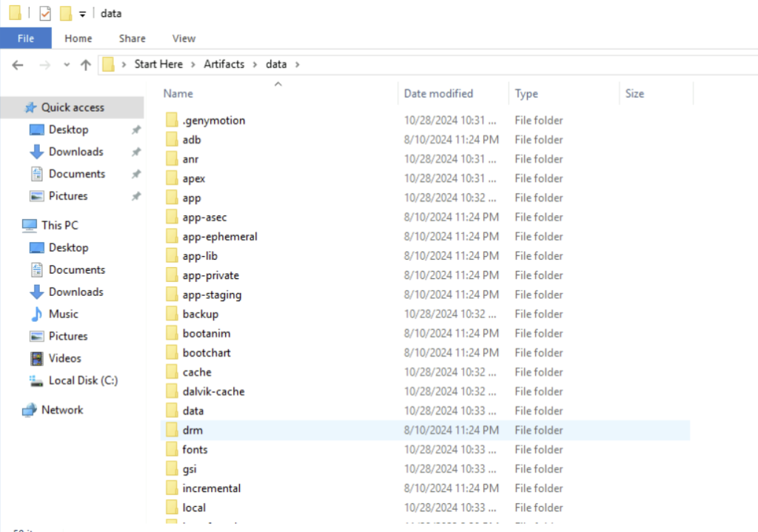Select Quick access star icon in sidebar
Screen dimensions: 758x532
click(30, 107)
